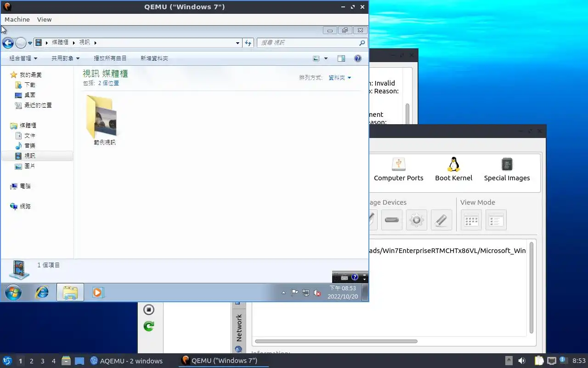
Task: Show hidden tray icons arrow
Action: [x=283, y=293]
